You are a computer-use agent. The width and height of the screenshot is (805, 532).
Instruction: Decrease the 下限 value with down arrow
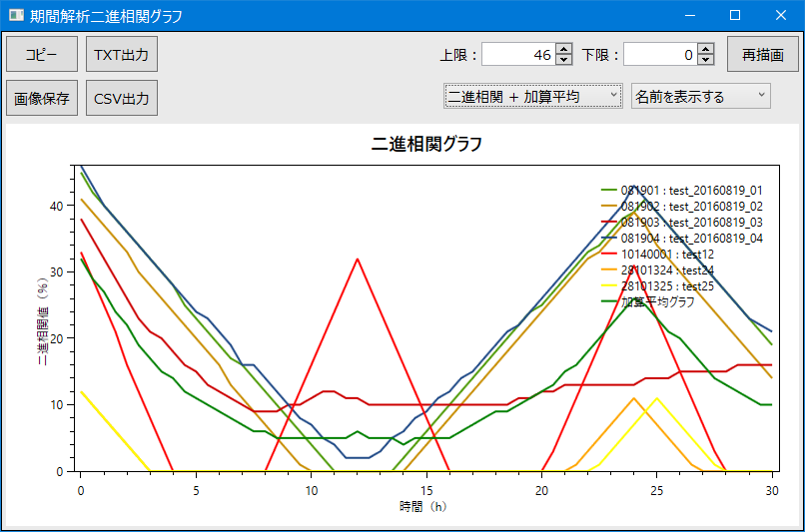(x=706, y=60)
